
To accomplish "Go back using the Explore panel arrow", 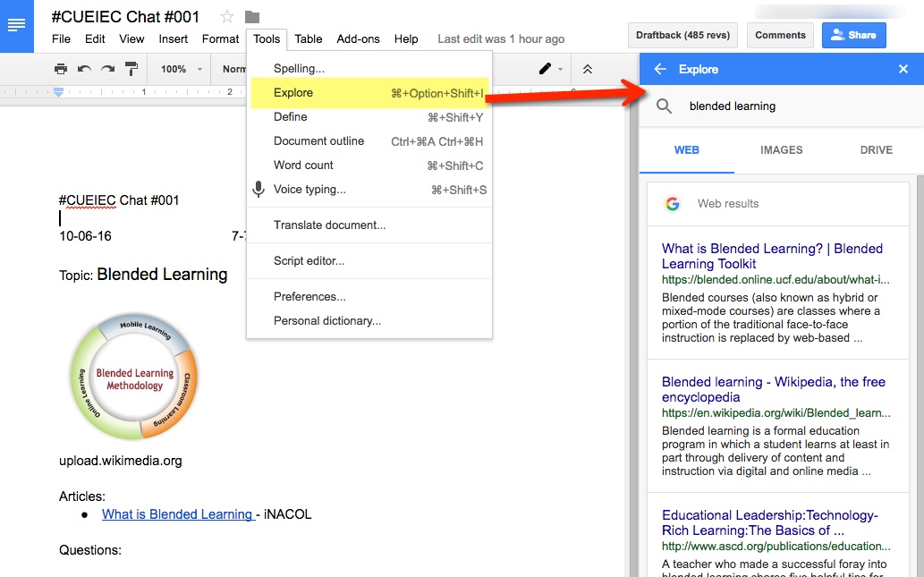I will pyautogui.click(x=660, y=70).
